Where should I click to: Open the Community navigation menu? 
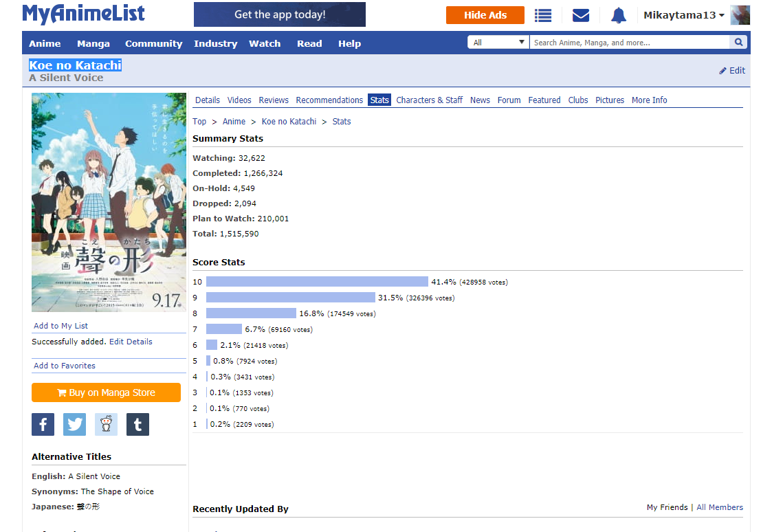click(153, 43)
